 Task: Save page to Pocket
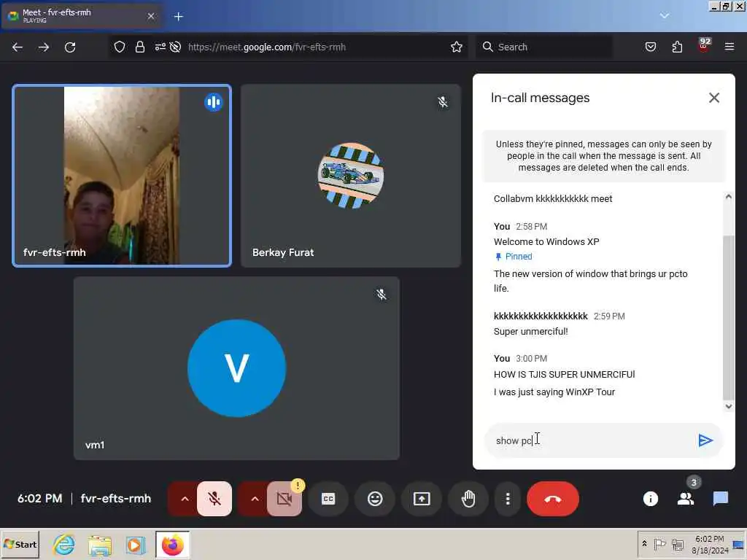click(x=651, y=47)
